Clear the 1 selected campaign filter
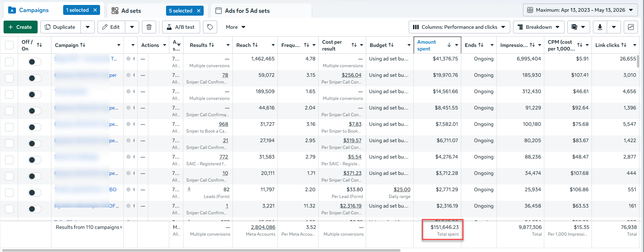The width and height of the screenshot is (644, 252). [95, 10]
